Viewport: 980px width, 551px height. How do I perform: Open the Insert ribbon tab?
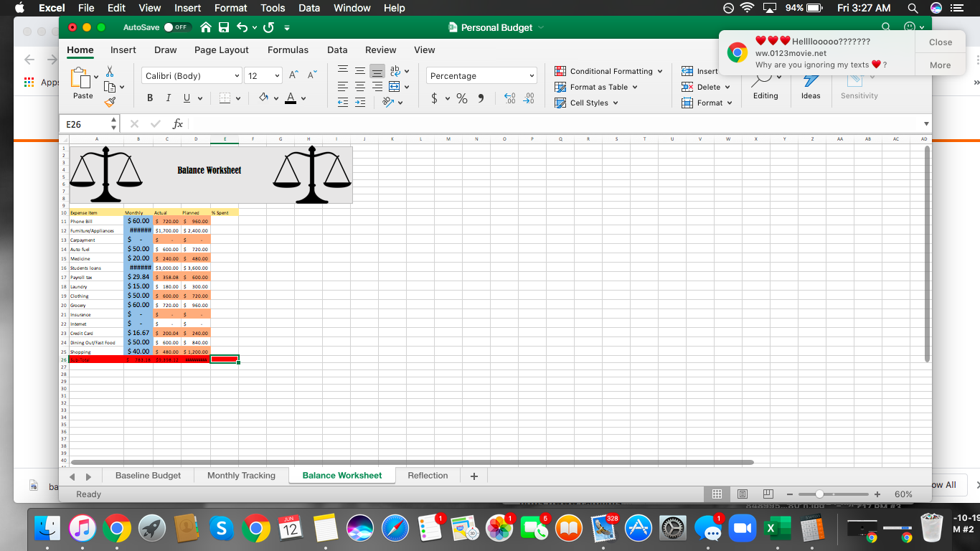[123, 50]
